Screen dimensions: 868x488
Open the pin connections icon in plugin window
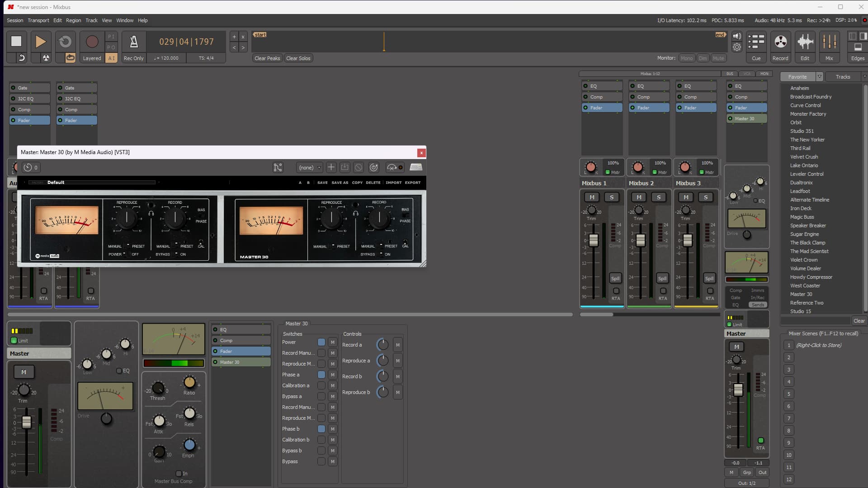coord(278,168)
